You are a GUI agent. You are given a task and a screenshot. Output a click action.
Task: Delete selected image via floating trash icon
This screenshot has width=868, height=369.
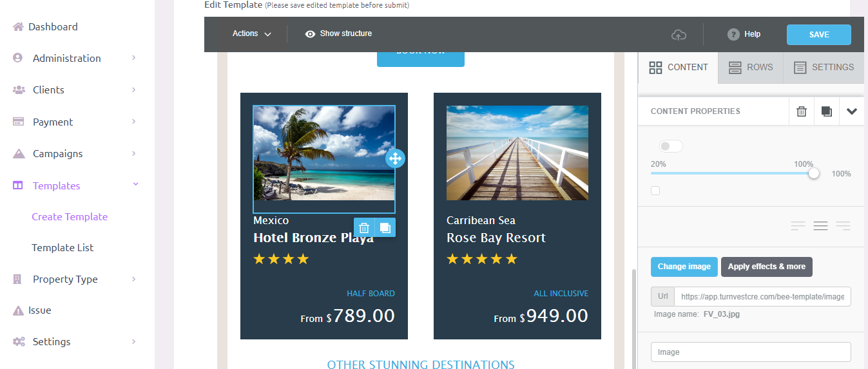pyautogui.click(x=364, y=227)
